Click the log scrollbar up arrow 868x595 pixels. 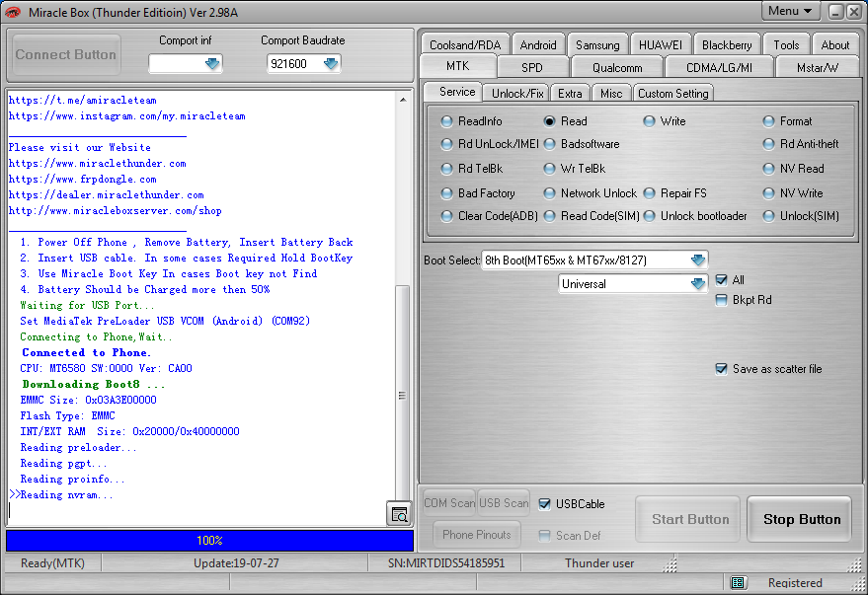[x=403, y=100]
